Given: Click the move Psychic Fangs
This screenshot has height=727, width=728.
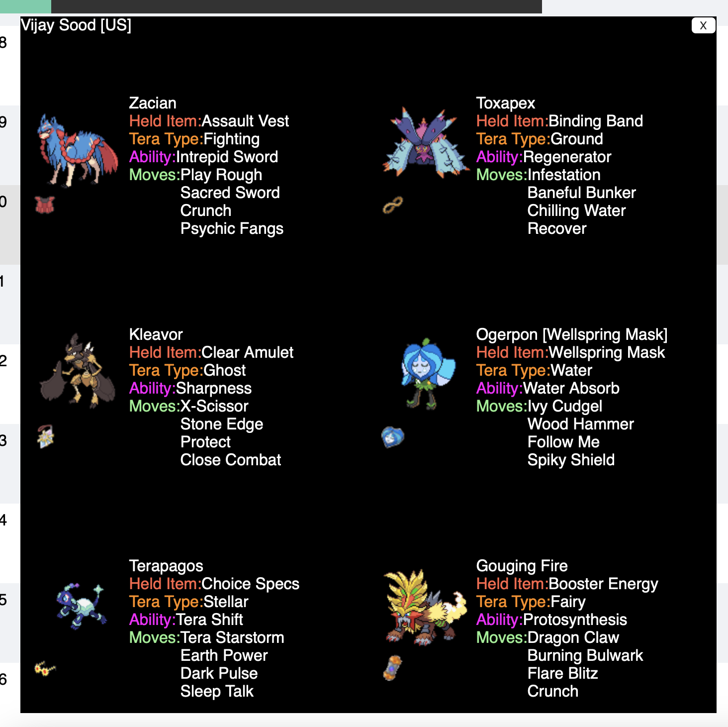Looking at the screenshot, I should (x=232, y=228).
